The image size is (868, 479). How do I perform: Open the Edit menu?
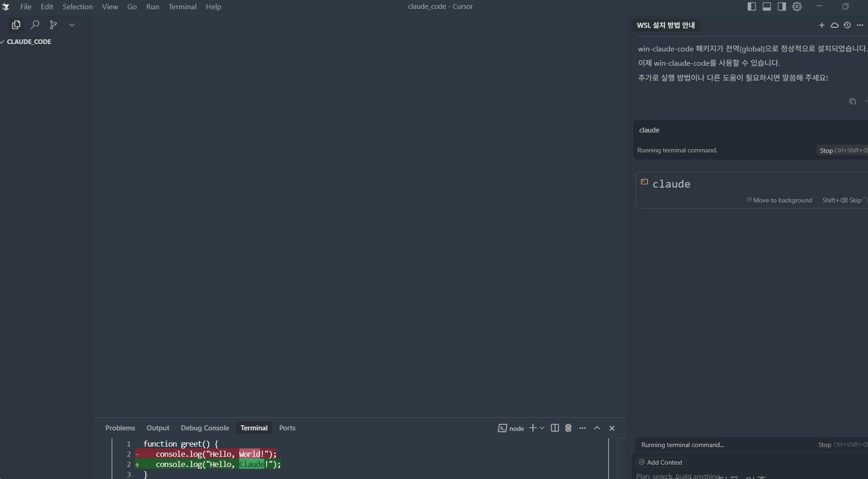[x=47, y=6]
